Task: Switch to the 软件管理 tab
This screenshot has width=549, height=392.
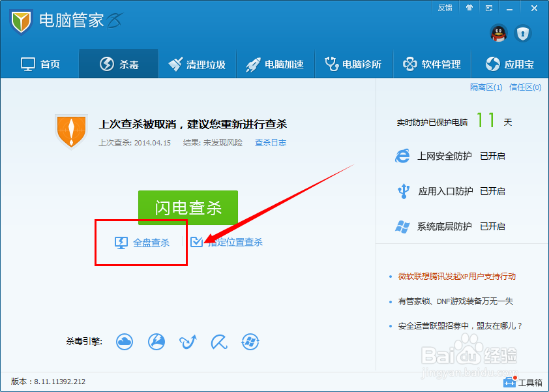Action: click(x=432, y=63)
